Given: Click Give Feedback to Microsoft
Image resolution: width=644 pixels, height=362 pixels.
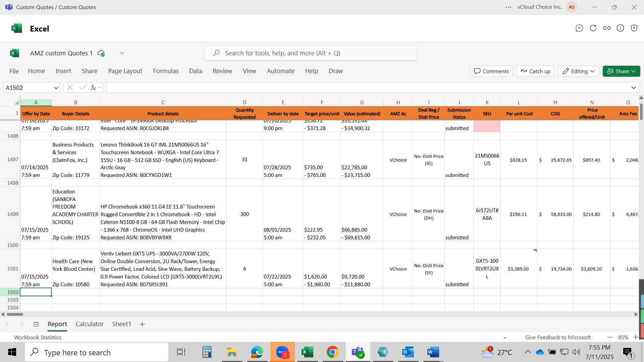Looking at the screenshot, I should coord(558,337).
